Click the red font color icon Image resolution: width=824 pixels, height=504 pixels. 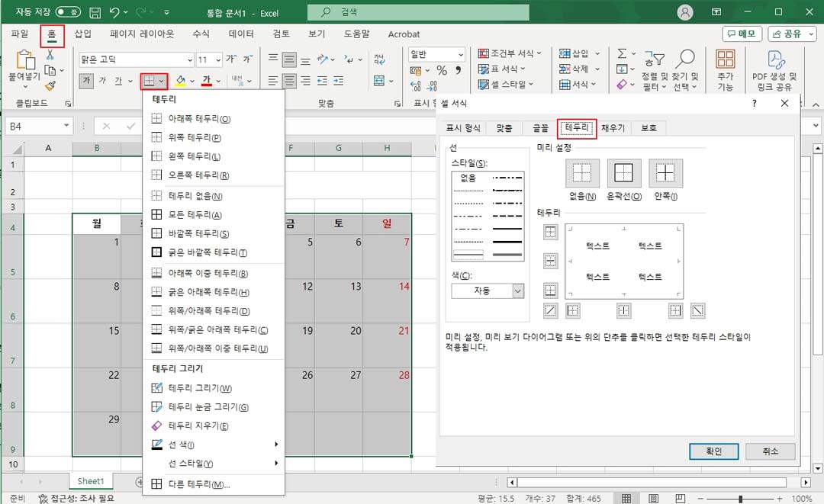tap(207, 80)
